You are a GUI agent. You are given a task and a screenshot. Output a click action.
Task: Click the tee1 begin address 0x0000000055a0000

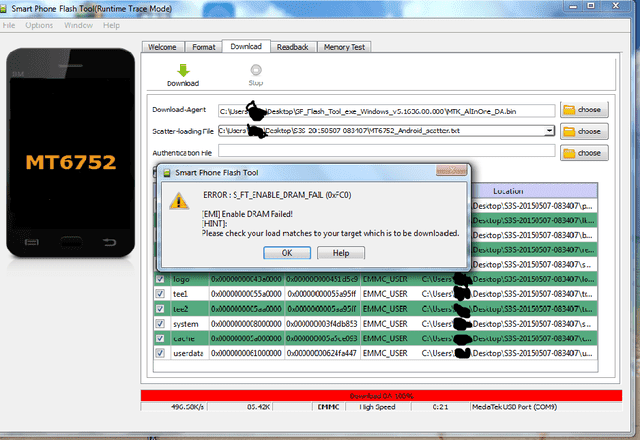(x=247, y=294)
